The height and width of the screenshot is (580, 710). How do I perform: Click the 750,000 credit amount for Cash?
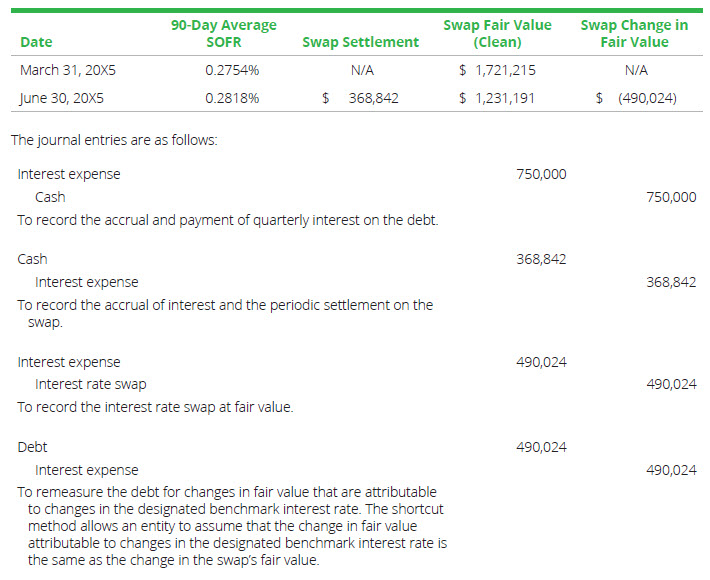(671, 197)
